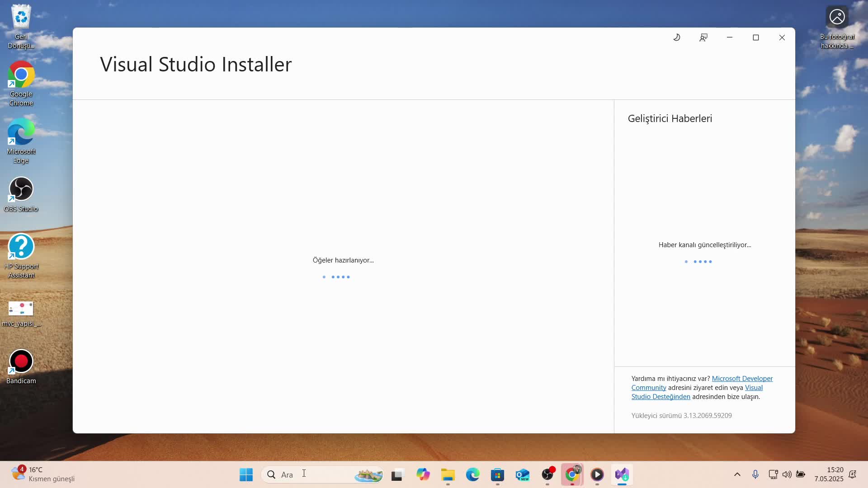The height and width of the screenshot is (488, 868).
Task: Select the mvc_yapisi_ image file
Action: pos(21,314)
